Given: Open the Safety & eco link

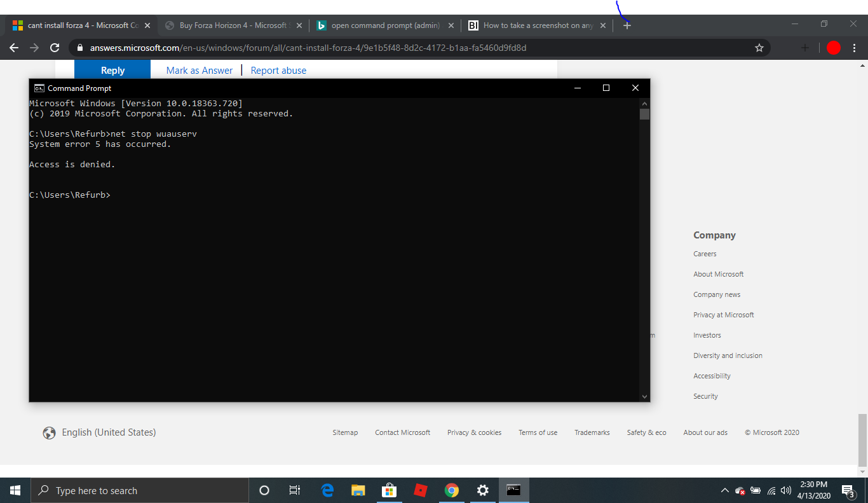Looking at the screenshot, I should click(646, 432).
